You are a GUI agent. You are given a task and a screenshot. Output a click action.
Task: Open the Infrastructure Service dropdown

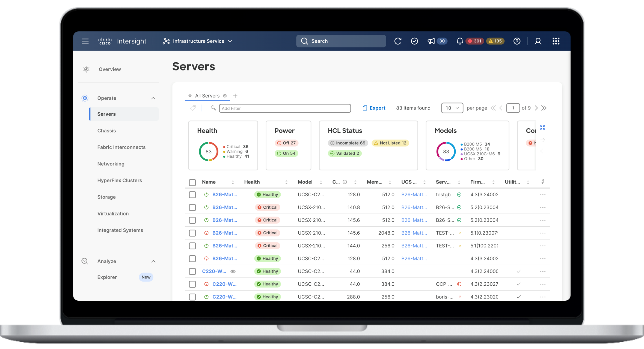point(197,41)
